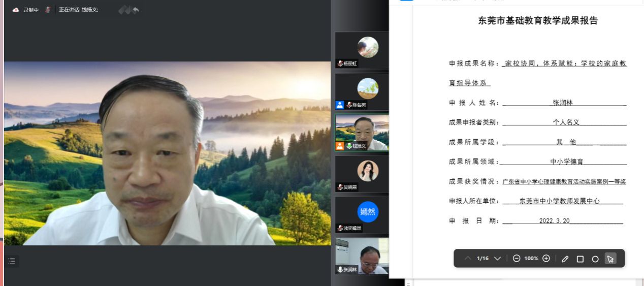Select the circle annotation tool

coord(595,259)
